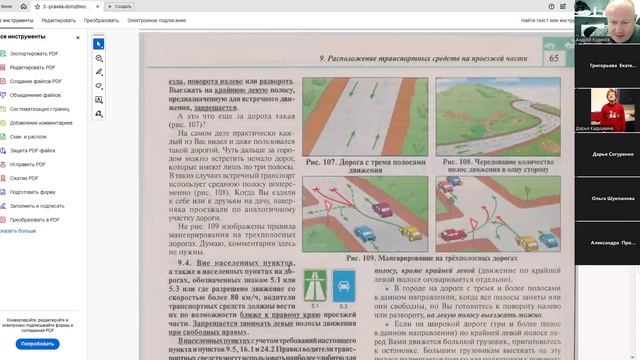This screenshot has width=640, height=360.
Task: Open 'Объединение файлов' tool label
Action: coord(35,95)
